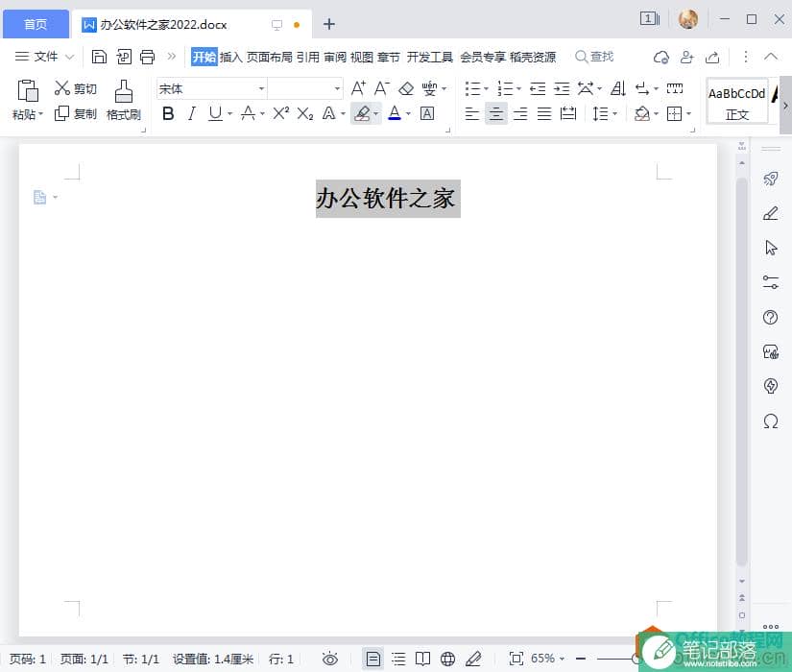Toggle Bold formatting
792x672 pixels.
coord(168,113)
